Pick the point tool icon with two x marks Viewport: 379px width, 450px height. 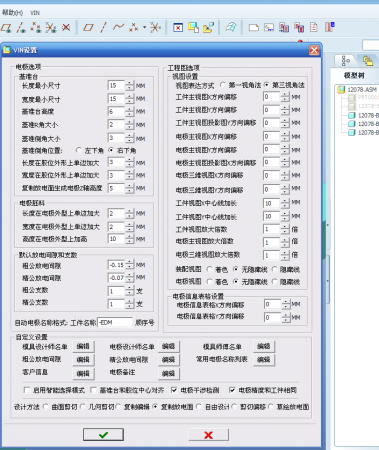(36, 28)
